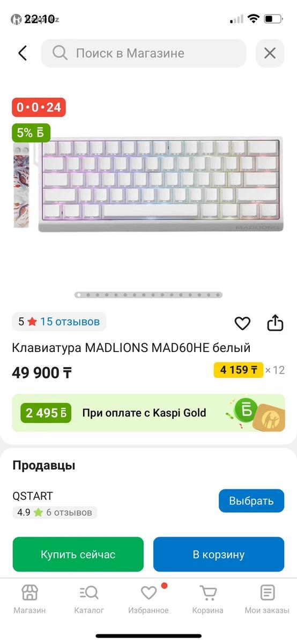Screen dimensions: 297x644
Task: Tap the magnifying glass search icon
Action: coord(60,53)
